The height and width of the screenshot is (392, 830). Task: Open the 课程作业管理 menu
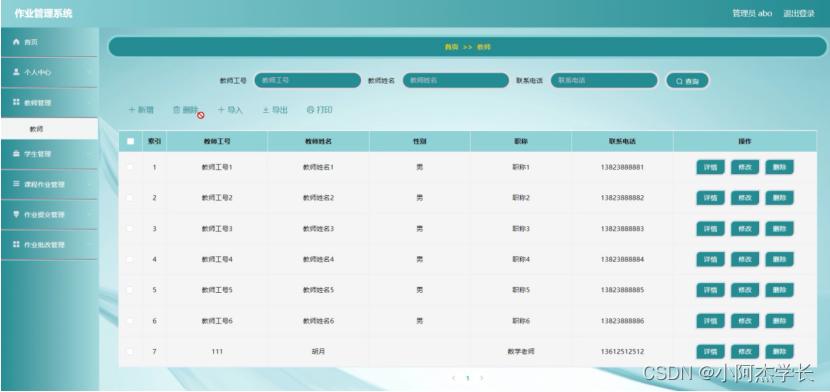click(x=49, y=184)
